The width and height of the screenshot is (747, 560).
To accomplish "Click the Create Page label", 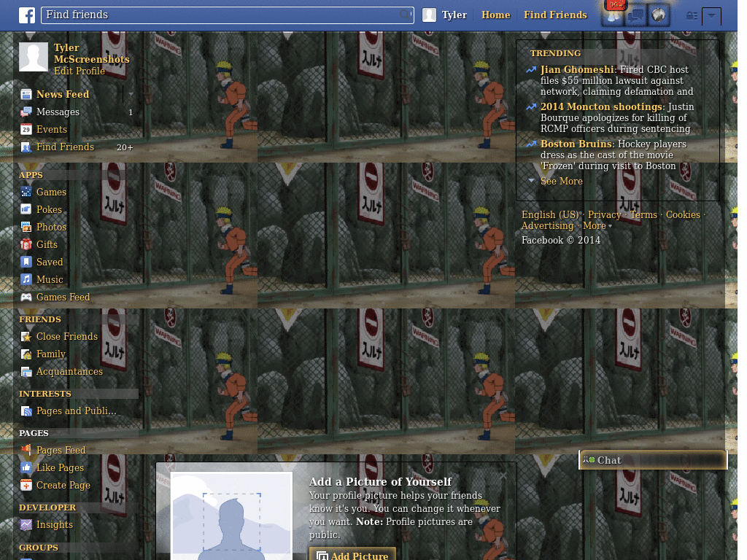I will point(63,485).
